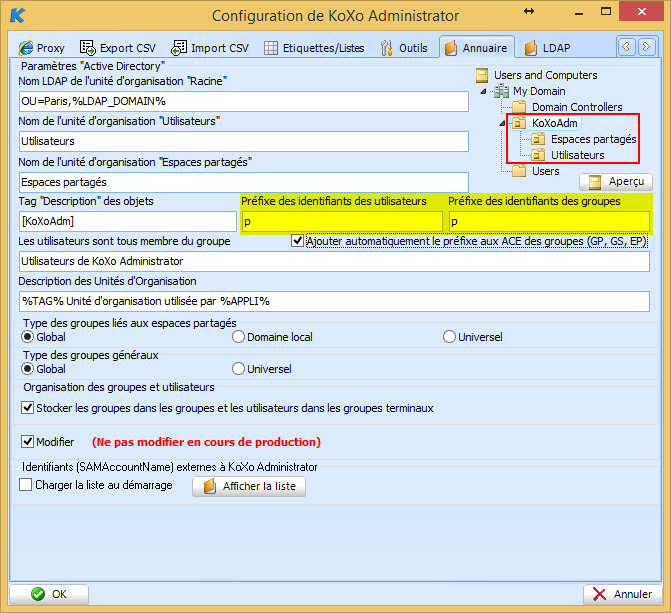Select the My Domain label in tree

pyautogui.click(x=539, y=91)
